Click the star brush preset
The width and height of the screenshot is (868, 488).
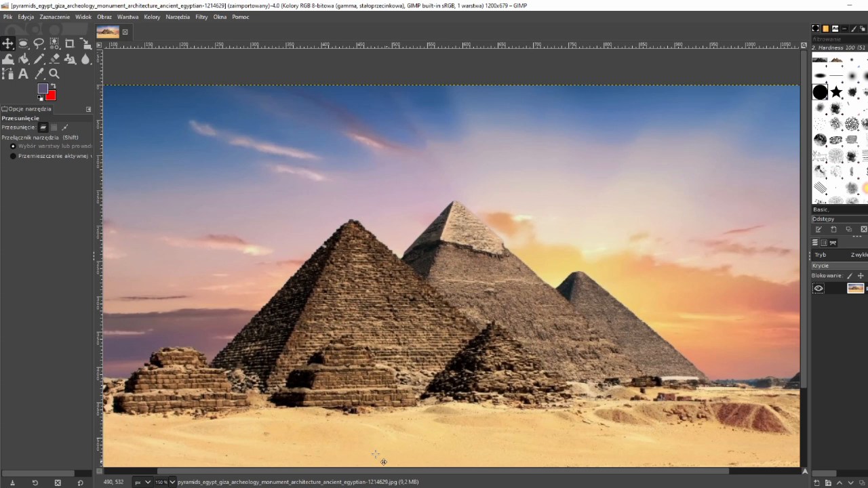836,91
